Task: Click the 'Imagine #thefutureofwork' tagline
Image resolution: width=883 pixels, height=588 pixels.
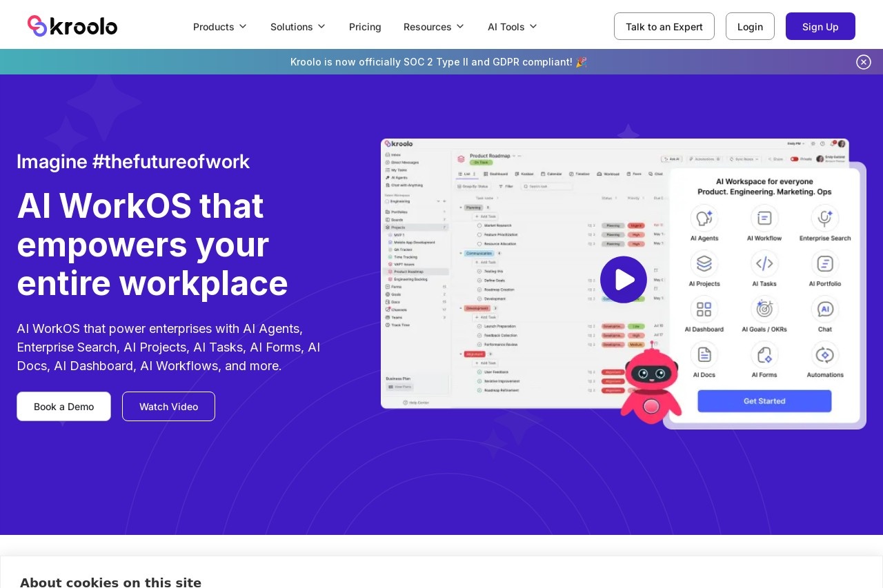Action: click(x=133, y=161)
